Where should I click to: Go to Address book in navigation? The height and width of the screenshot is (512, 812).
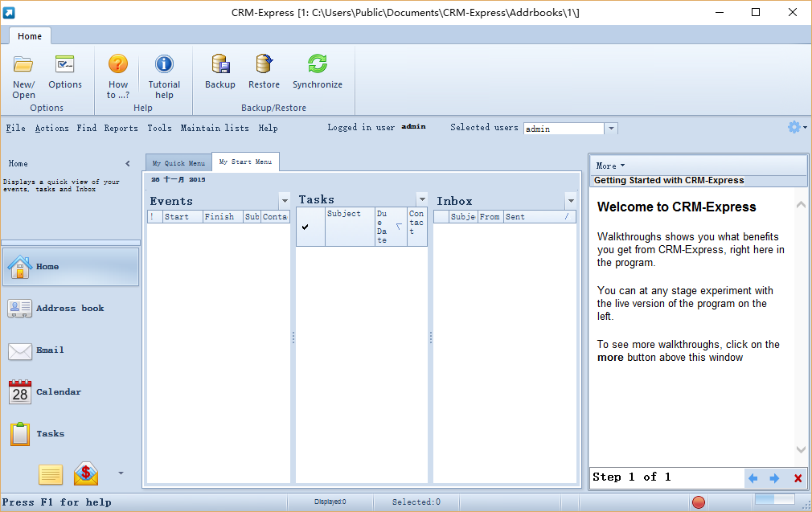[70, 309]
